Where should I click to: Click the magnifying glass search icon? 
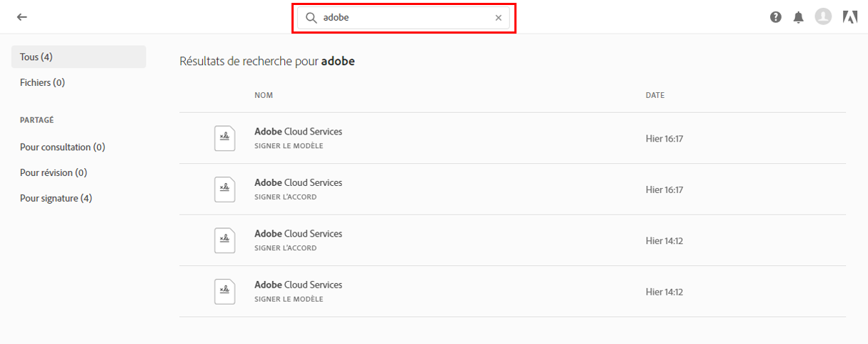click(311, 18)
